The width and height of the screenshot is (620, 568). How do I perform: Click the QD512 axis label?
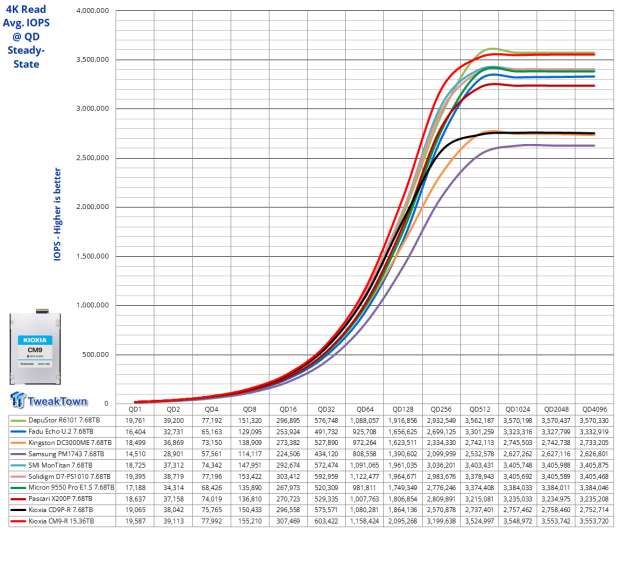click(x=480, y=409)
